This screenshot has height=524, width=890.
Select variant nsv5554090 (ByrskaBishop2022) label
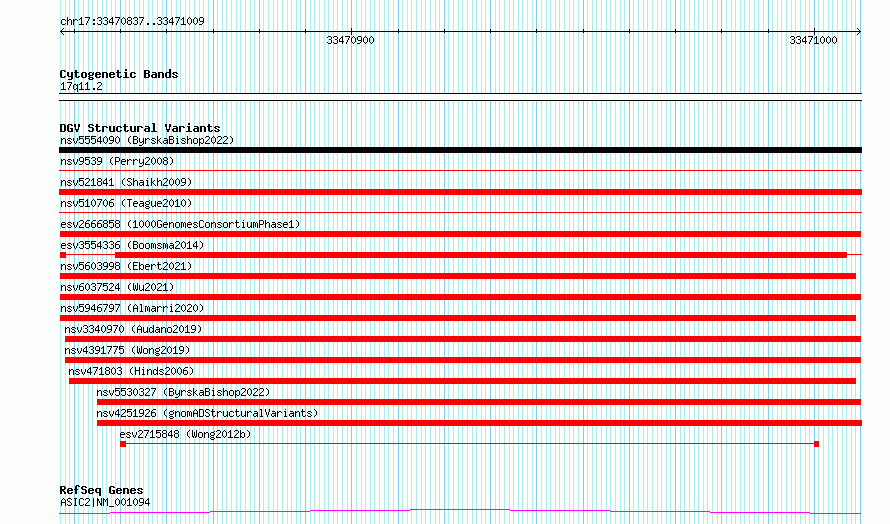(x=147, y=140)
